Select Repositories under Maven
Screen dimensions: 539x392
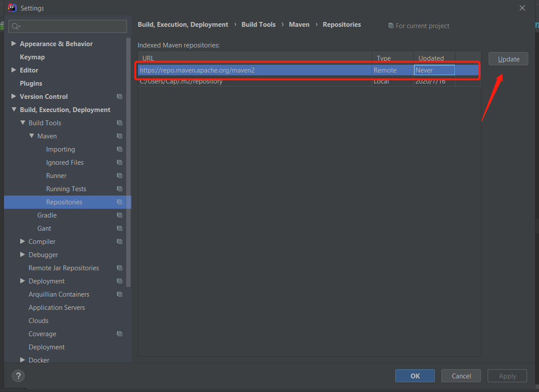pos(64,202)
